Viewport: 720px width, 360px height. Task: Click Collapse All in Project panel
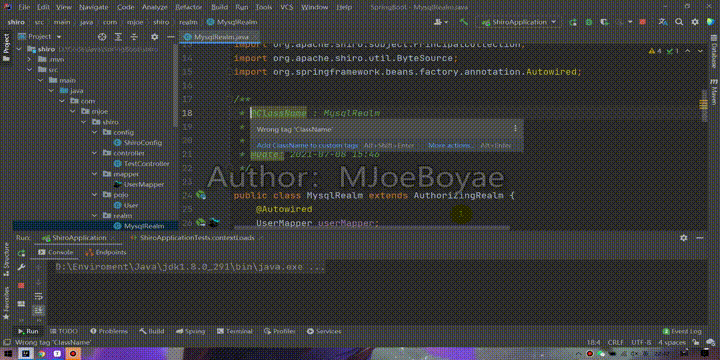[134, 37]
